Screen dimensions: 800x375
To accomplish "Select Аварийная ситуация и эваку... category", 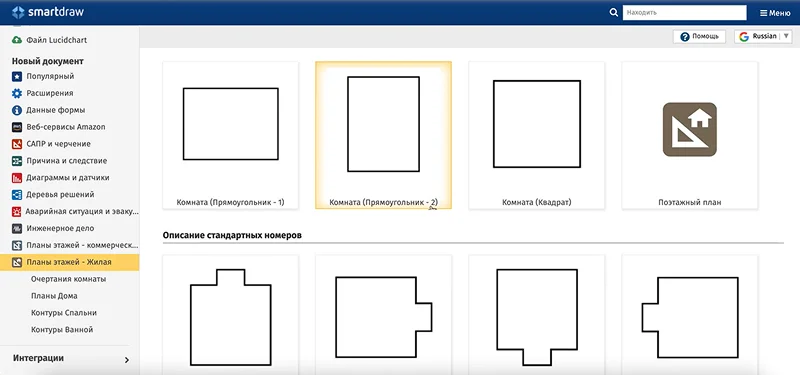I will tap(82, 212).
